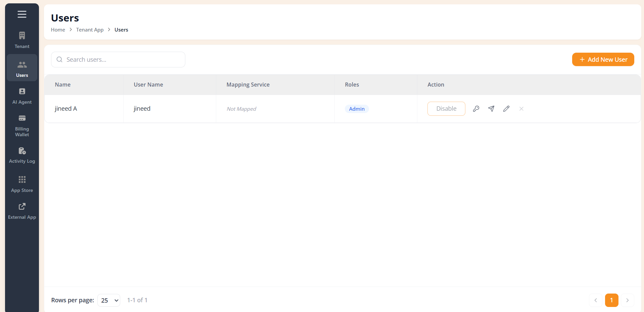Click the Search users input field
644x312 pixels.
pos(118,59)
